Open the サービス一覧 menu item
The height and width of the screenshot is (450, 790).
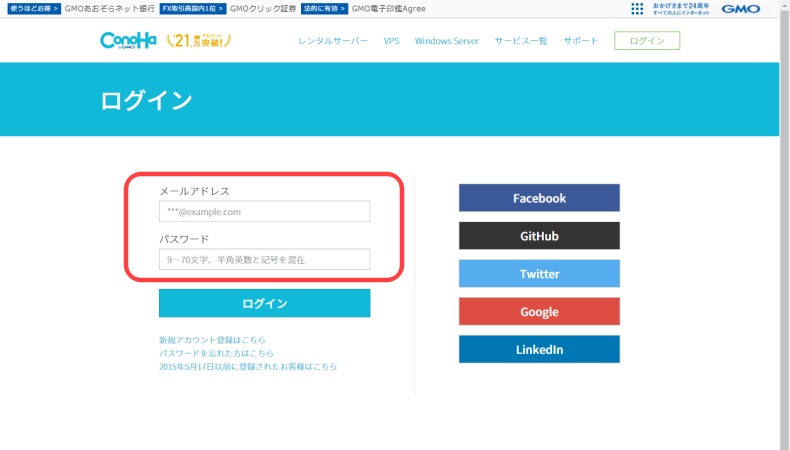pyautogui.click(x=521, y=41)
